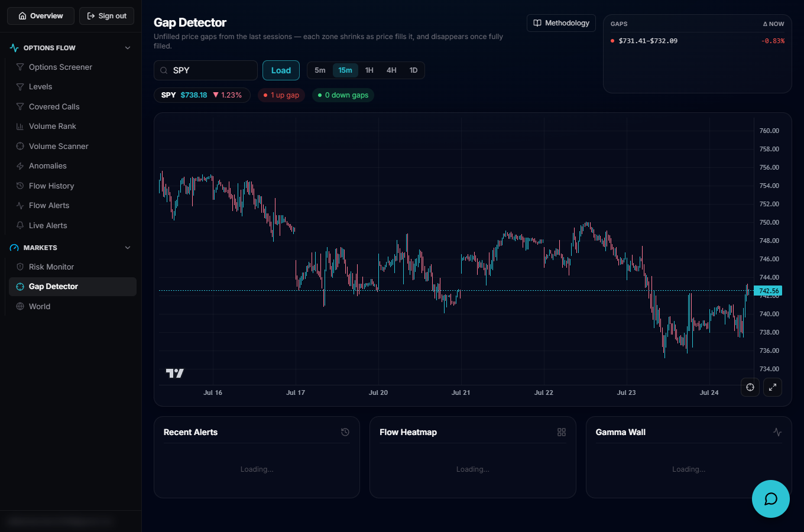The height and width of the screenshot is (532, 804).
Task: Open Flow Alerts
Action: tap(73, 206)
